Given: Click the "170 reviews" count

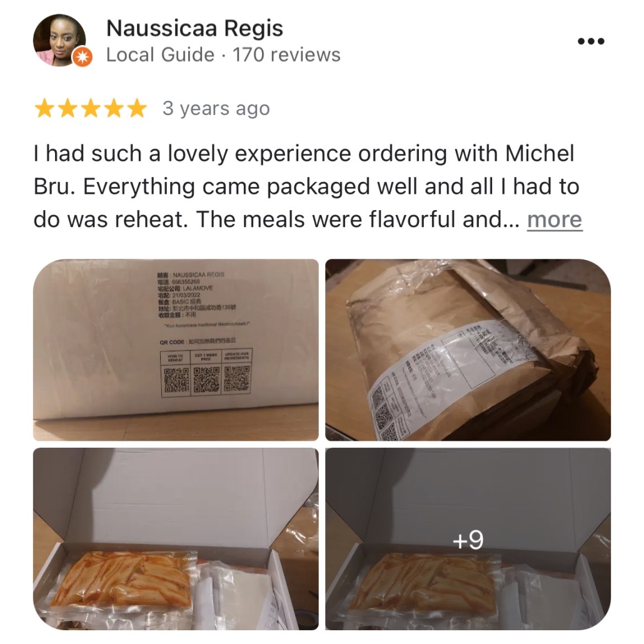Looking at the screenshot, I should pyautogui.click(x=287, y=54).
